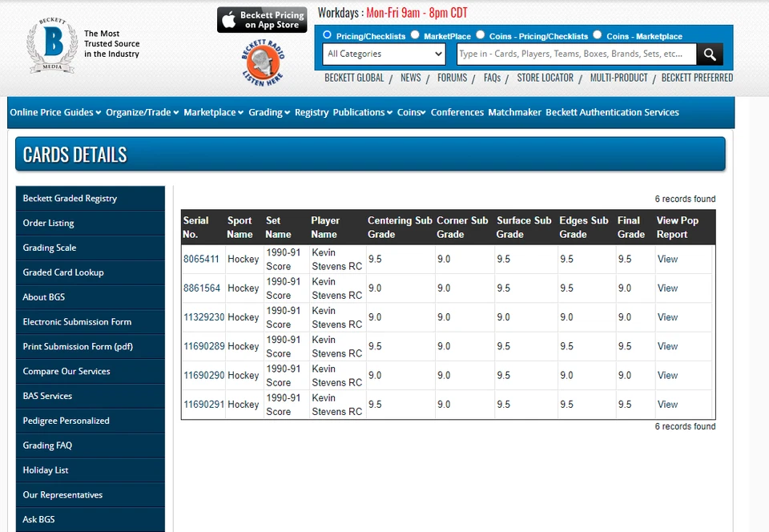View pop report for serial 11690290
This screenshot has width=769, height=532.
coord(667,375)
